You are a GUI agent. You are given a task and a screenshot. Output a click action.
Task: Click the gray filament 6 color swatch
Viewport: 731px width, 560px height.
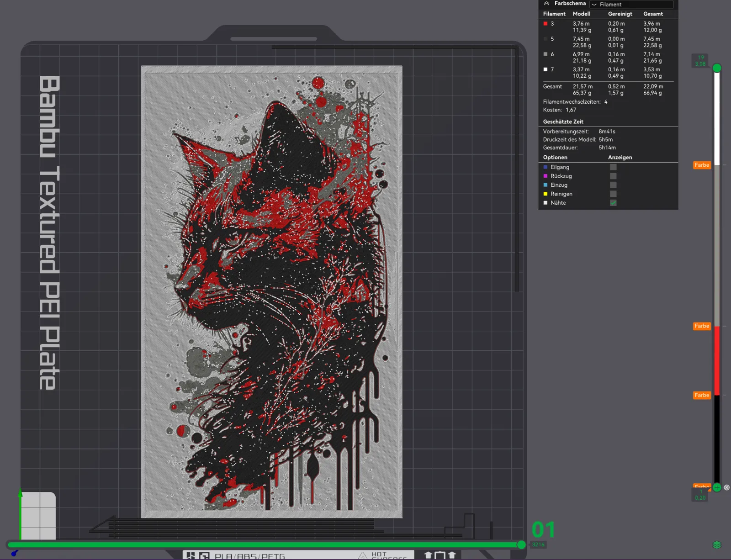tap(546, 54)
